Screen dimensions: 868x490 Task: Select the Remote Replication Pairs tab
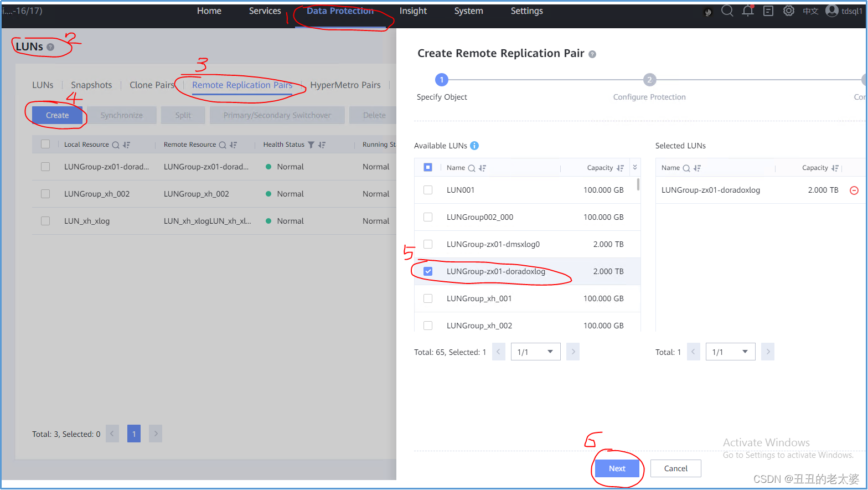coord(242,85)
